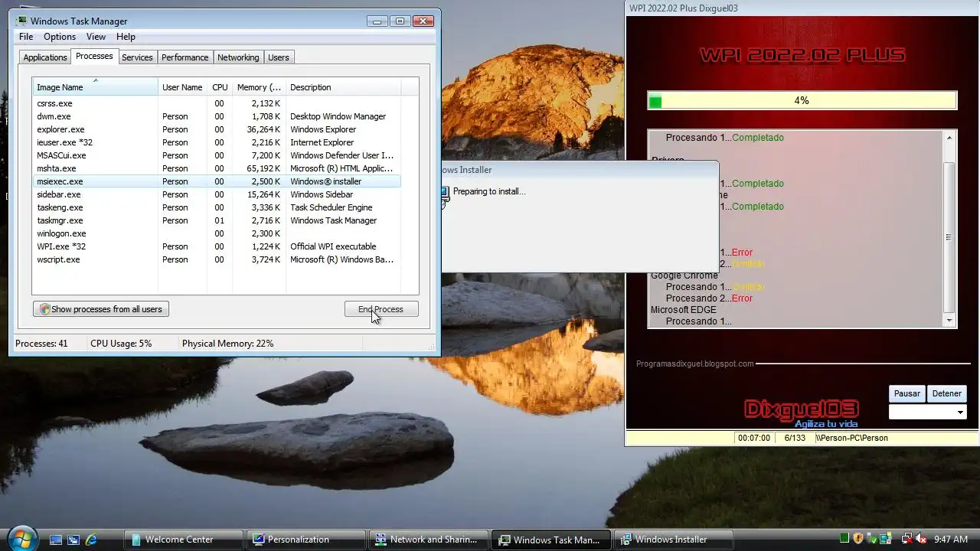The width and height of the screenshot is (980, 551).
Task: Click the muted volume tray icon
Action: click(x=920, y=539)
